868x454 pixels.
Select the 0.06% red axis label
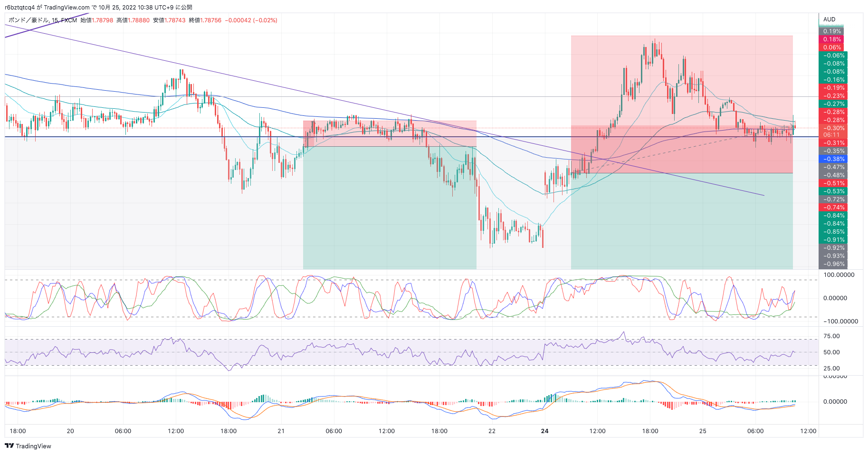pos(832,47)
